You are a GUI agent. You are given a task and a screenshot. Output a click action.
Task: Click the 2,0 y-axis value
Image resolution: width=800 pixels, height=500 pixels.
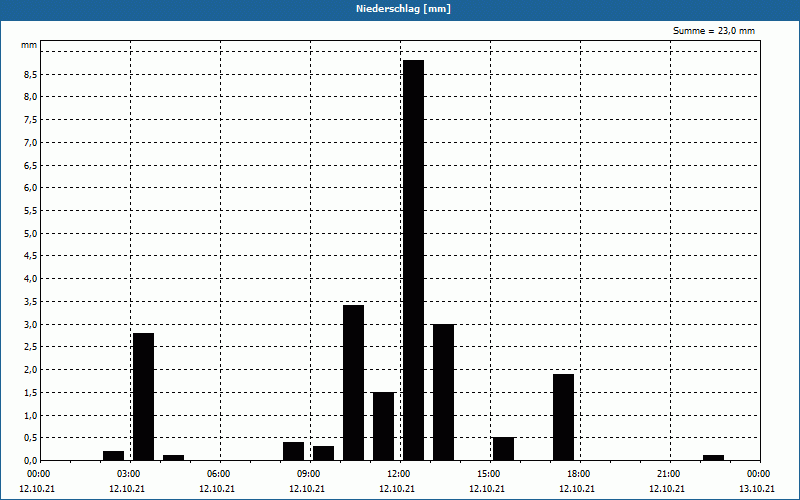click(31, 369)
